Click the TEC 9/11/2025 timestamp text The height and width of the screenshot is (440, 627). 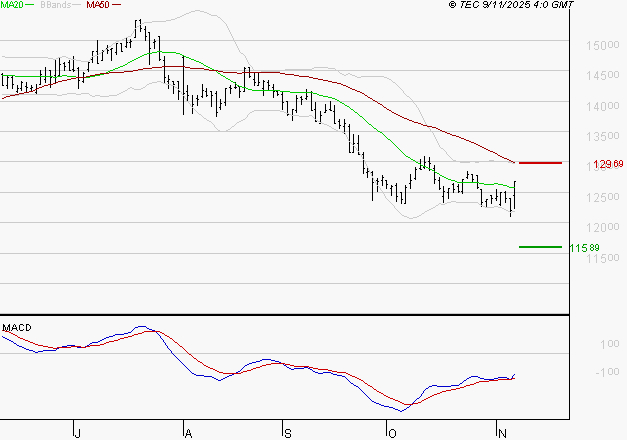point(511,5)
